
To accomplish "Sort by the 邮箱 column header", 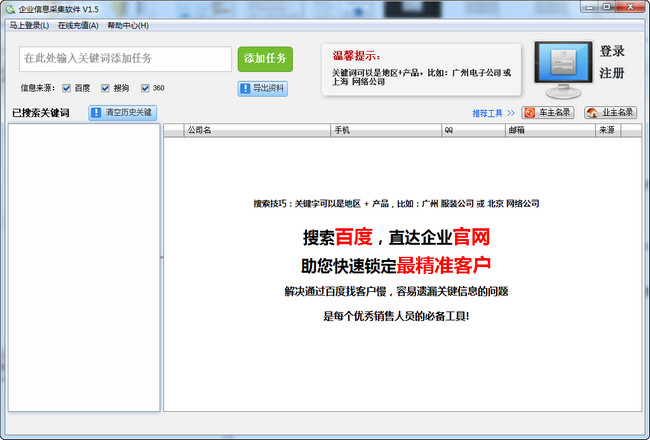I will 551,130.
